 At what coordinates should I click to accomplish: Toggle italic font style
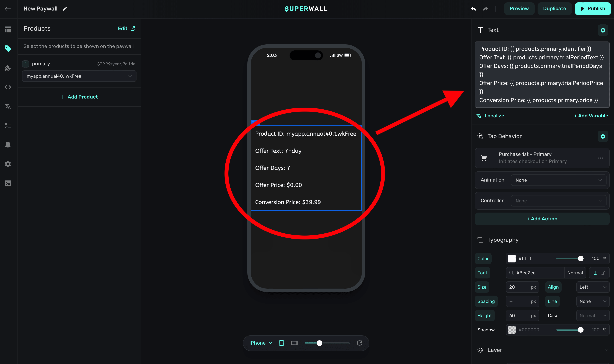pyautogui.click(x=604, y=273)
